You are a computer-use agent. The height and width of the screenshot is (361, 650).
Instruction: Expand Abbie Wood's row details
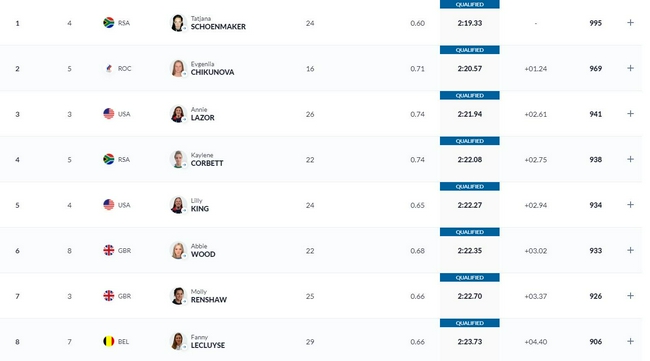point(630,250)
